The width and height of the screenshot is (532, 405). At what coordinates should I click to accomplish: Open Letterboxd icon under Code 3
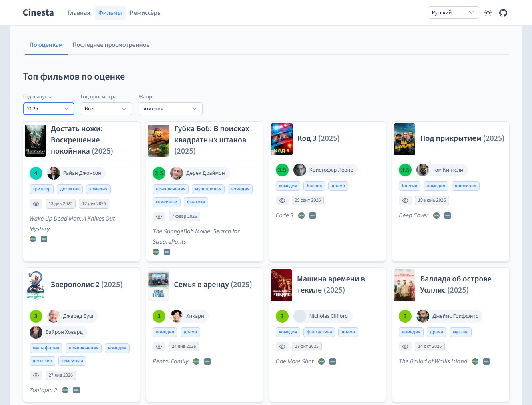[301, 215]
